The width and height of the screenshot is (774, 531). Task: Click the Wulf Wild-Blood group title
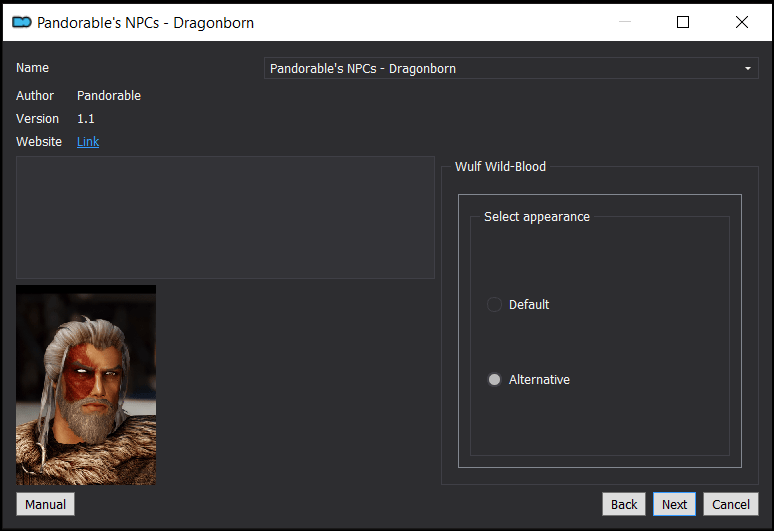pyautogui.click(x=500, y=167)
